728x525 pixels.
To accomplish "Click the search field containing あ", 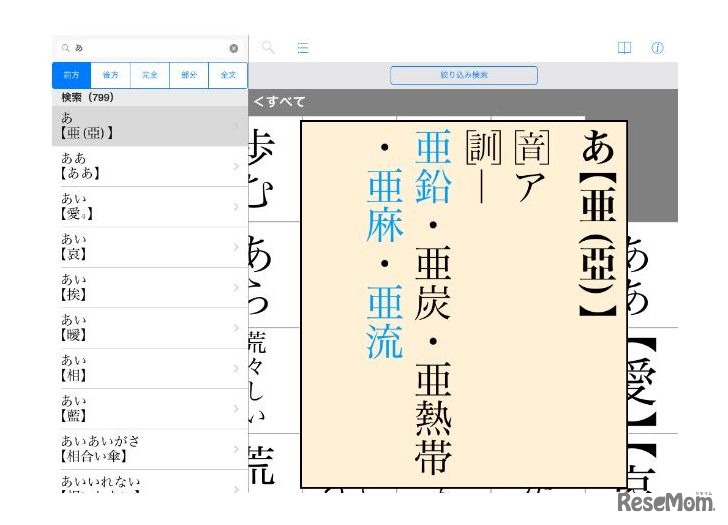I will [150, 48].
